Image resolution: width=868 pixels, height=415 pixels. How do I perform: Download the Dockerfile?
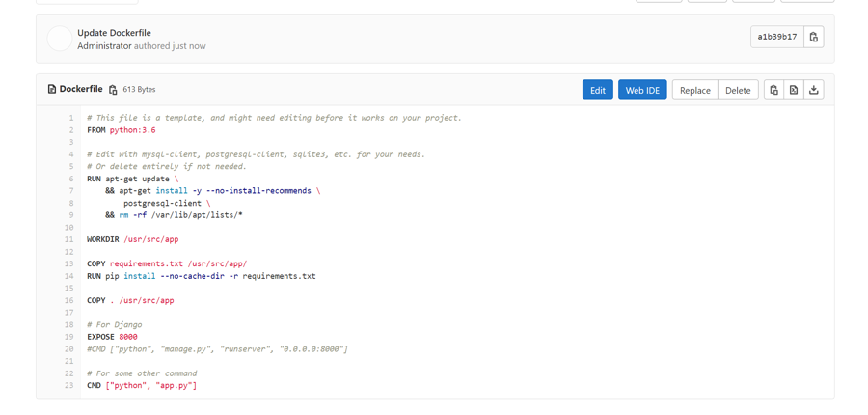(814, 90)
